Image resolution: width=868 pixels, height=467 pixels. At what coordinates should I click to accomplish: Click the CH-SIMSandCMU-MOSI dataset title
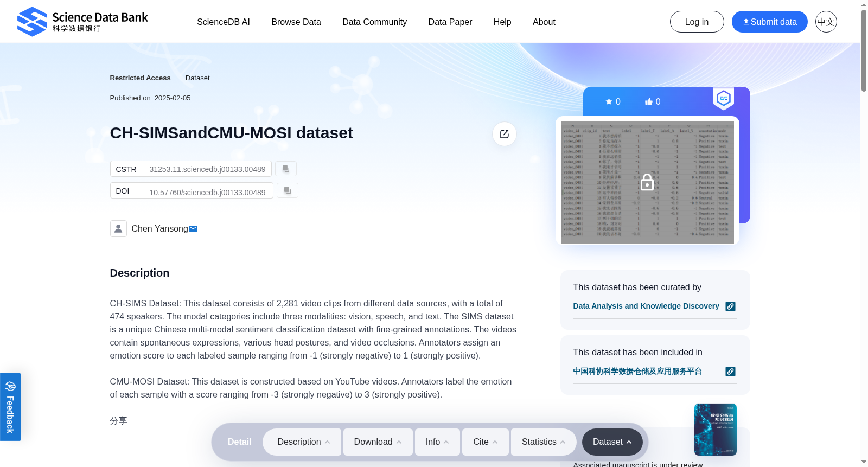point(231,133)
